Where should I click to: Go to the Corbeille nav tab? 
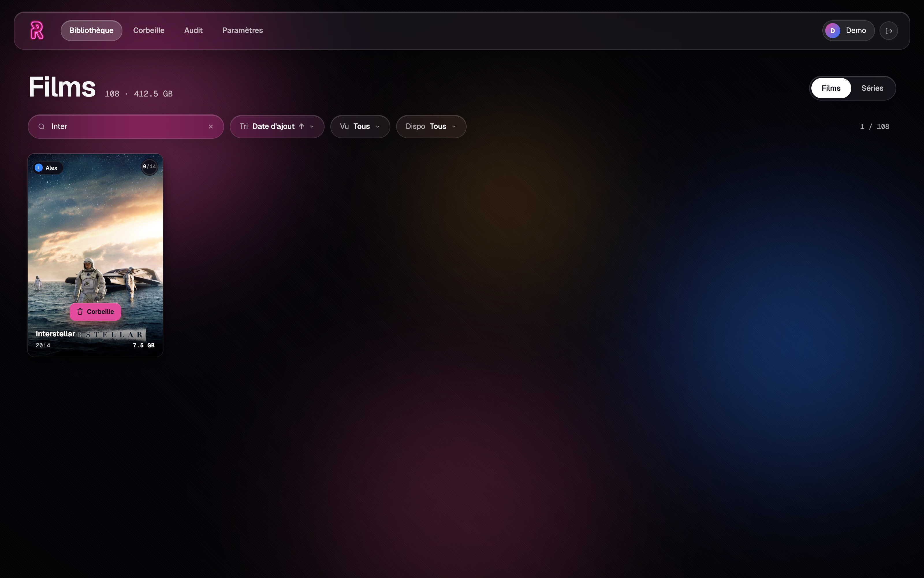pyautogui.click(x=148, y=31)
